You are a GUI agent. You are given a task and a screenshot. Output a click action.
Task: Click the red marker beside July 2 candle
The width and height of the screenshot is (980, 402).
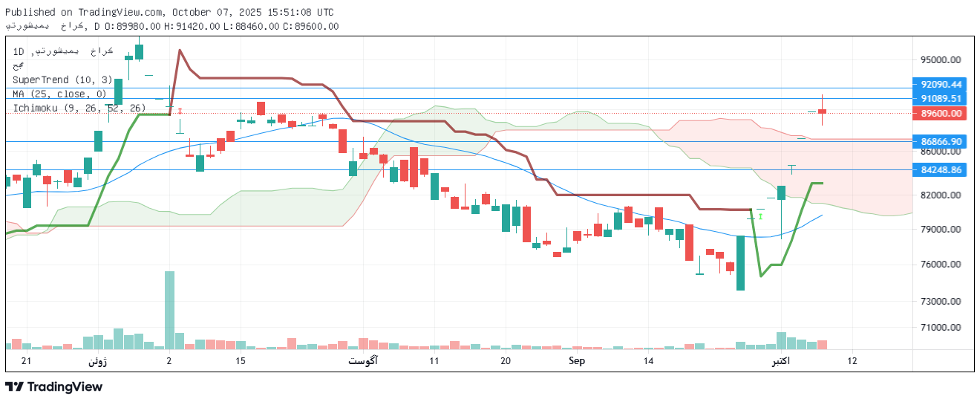tap(180, 111)
